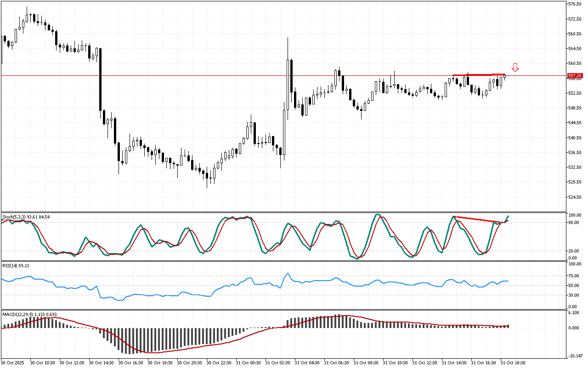Viewport: 588px width, 368px height.
Task: Click the short red resistance trendline above candles
Action: click(x=478, y=75)
